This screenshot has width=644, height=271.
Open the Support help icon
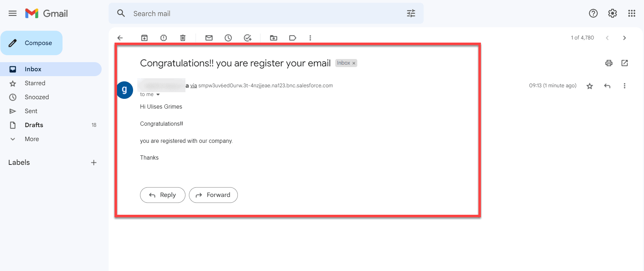[x=593, y=13]
